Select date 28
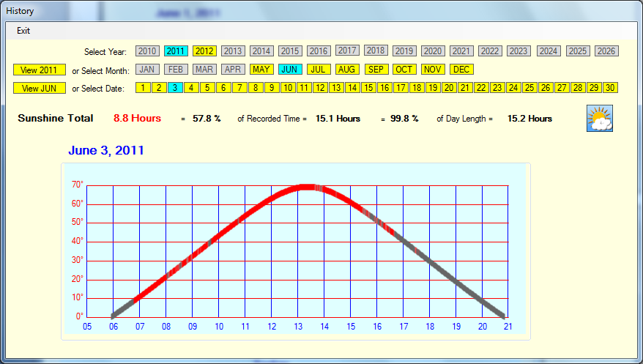 579,88
